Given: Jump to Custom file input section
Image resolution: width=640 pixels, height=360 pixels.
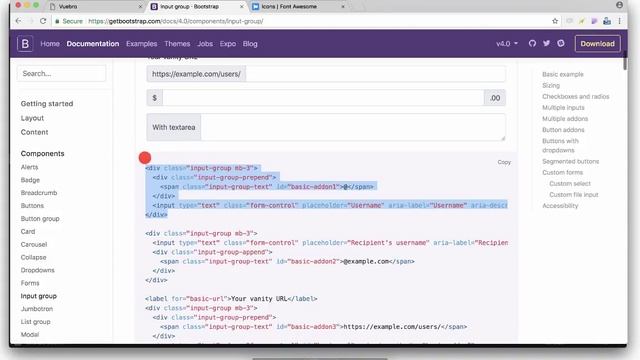Looking at the screenshot, I should [x=573, y=195].
